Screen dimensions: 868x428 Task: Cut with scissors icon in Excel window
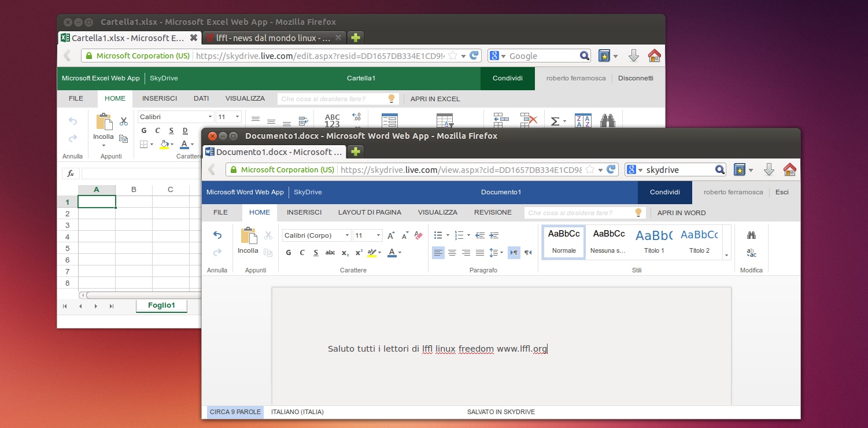tap(123, 121)
